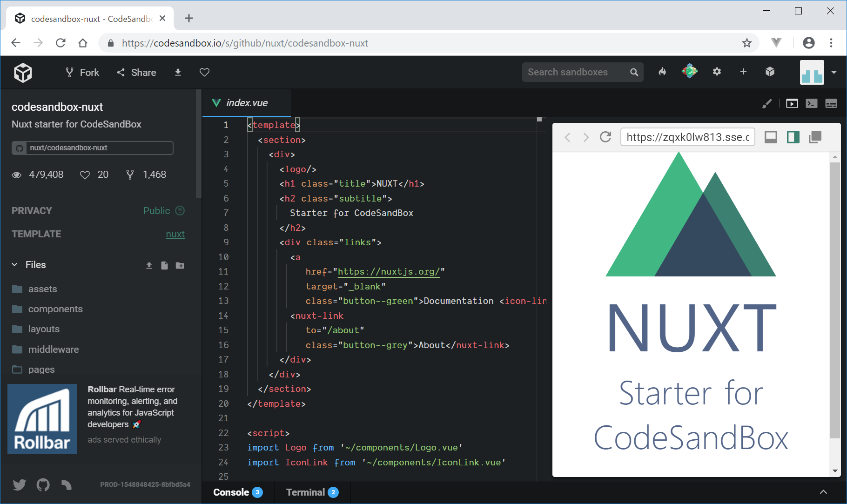847x504 pixels.
Task: Toggle preview view in editor header
Action: [x=792, y=103]
